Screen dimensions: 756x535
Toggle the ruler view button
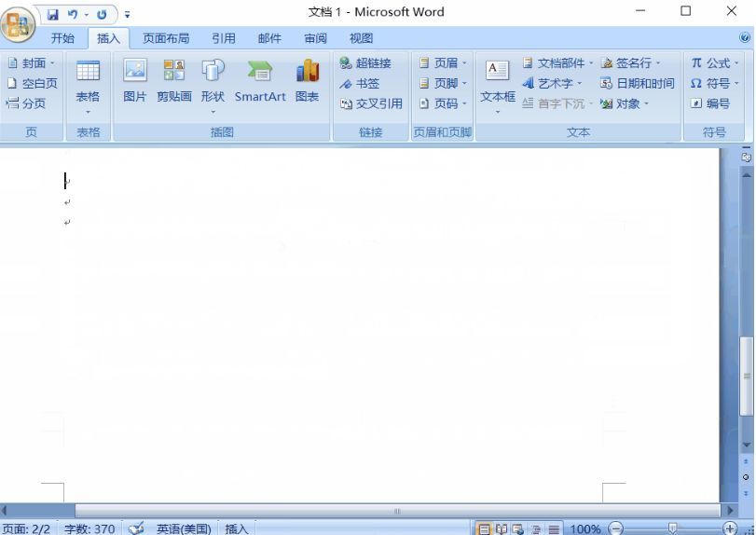coord(747,158)
